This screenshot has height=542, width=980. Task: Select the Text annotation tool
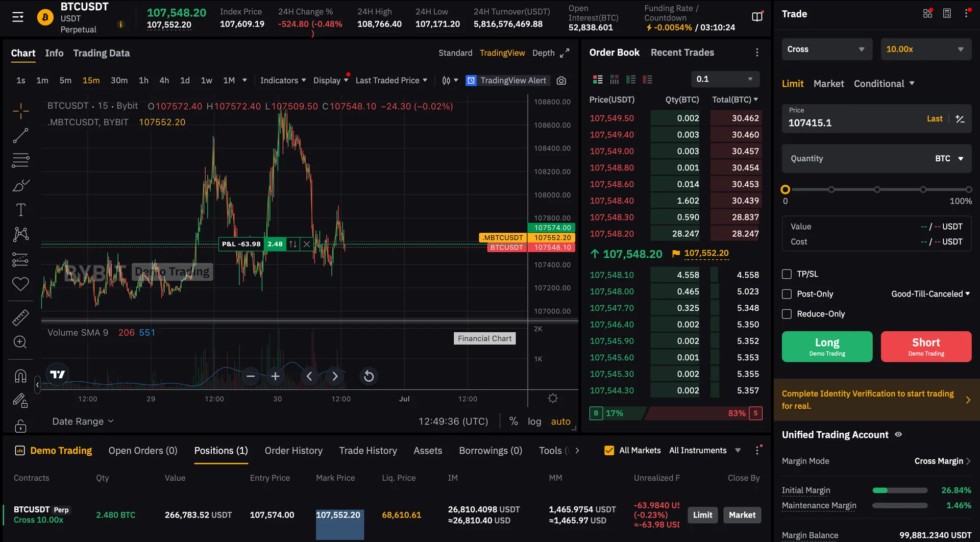tap(20, 210)
